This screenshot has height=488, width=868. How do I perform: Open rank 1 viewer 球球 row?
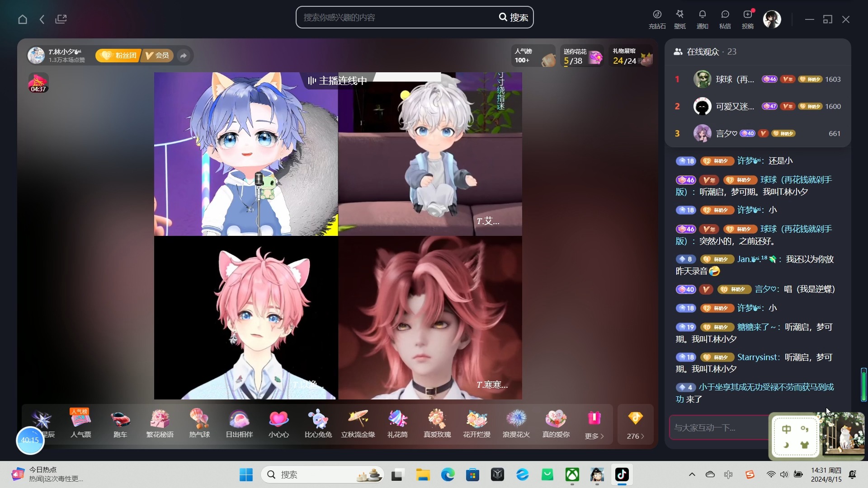pyautogui.click(x=758, y=79)
